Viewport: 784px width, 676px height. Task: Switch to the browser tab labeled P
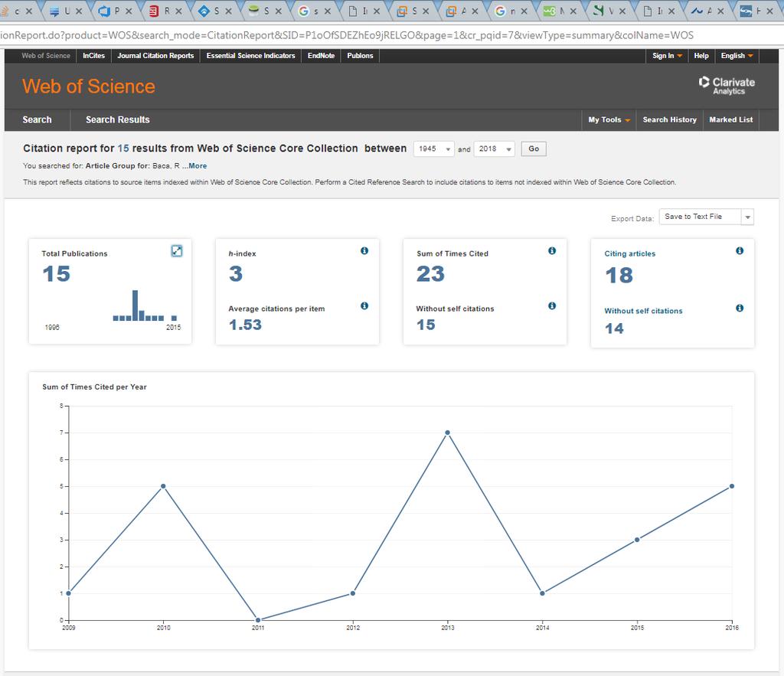[116, 11]
